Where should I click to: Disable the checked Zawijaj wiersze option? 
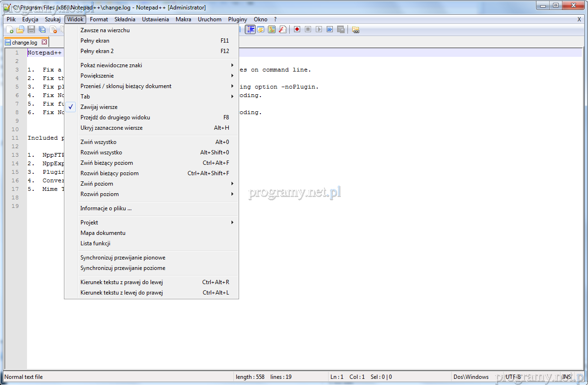click(99, 107)
